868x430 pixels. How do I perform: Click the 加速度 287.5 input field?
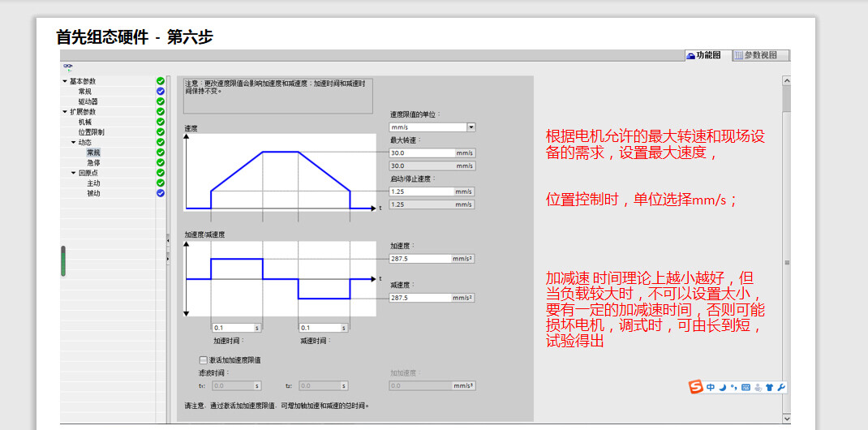click(432, 259)
